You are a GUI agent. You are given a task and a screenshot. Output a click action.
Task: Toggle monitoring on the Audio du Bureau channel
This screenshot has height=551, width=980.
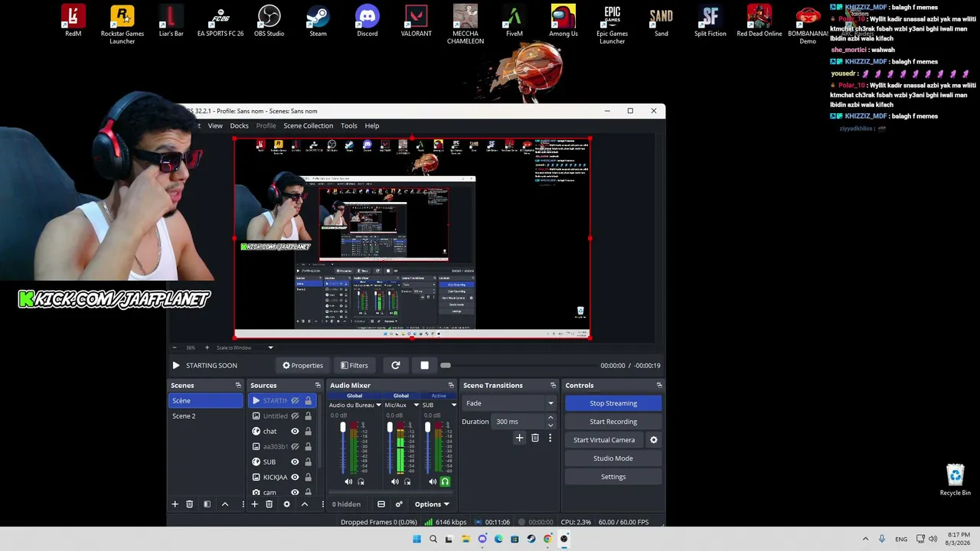click(x=361, y=481)
